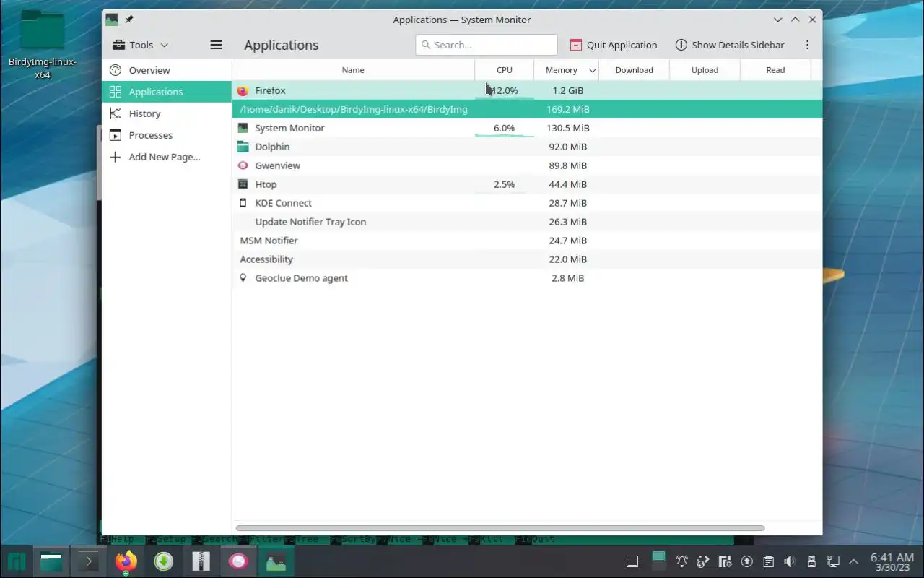
Task: Click the Search field
Action: 487,45
